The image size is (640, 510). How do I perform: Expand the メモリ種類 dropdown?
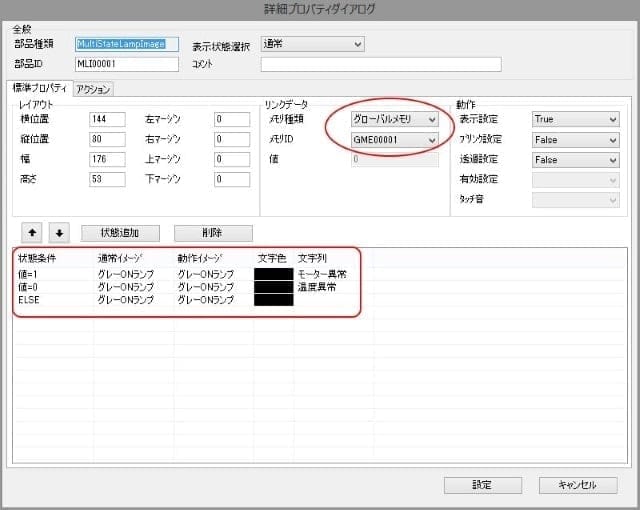click(395, 119)
